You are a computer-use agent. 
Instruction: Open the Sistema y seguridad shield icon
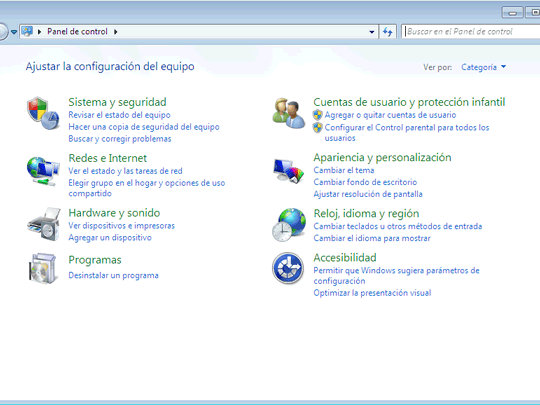pos(43,114)
